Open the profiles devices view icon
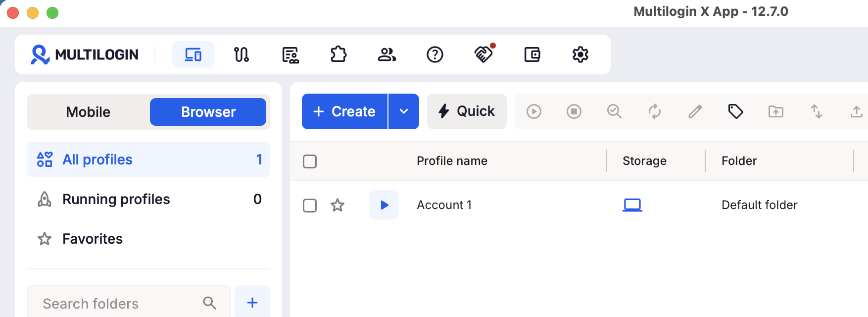Image resolution: width=868 pixels, height=317 pixels. point(193,54)
